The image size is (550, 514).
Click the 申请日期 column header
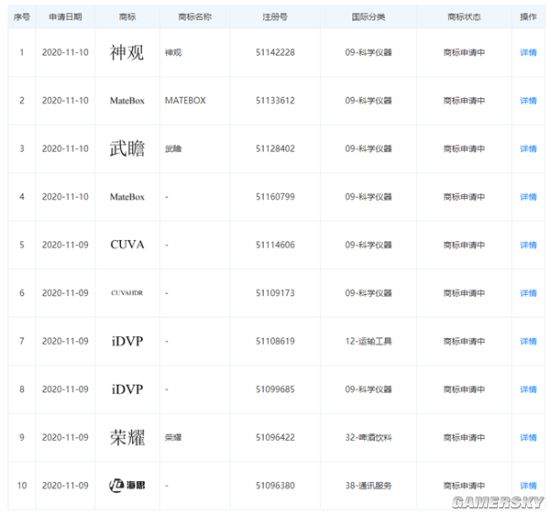pos(65,17)
